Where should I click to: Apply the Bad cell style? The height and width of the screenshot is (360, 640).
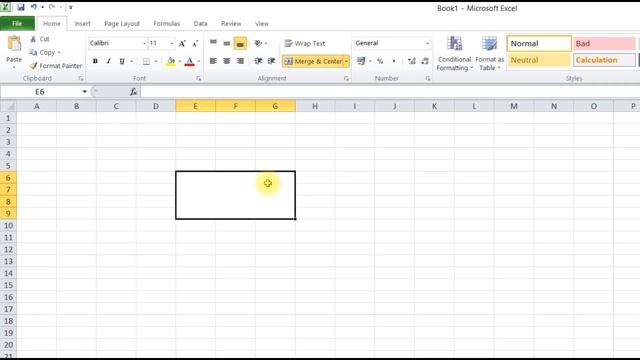pos(604,43)
